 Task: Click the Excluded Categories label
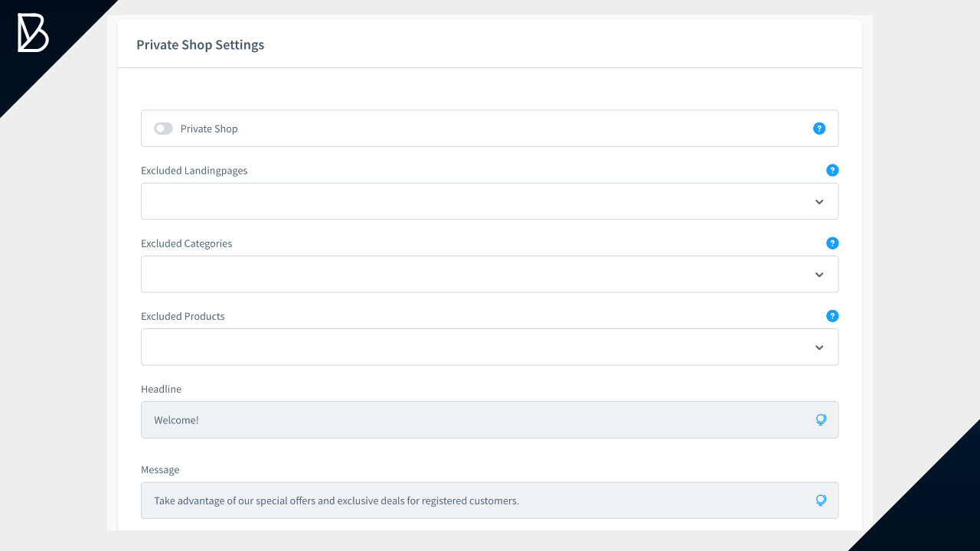186,243
